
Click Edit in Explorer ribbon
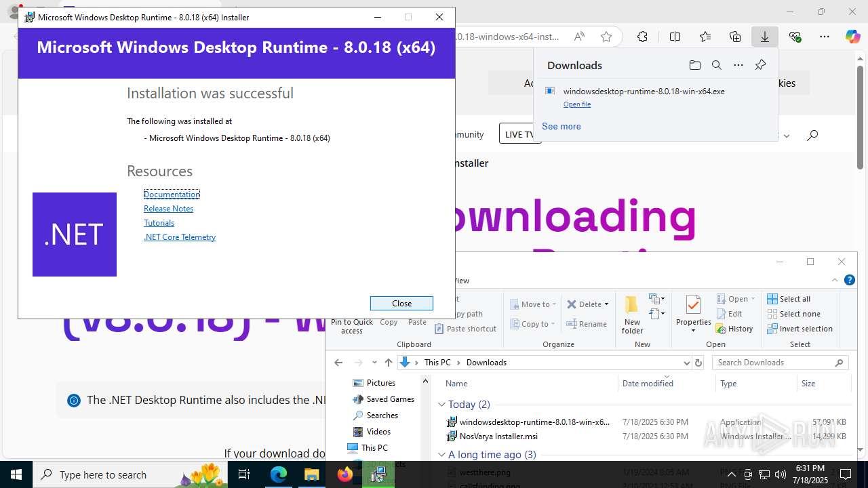point(729,314)
